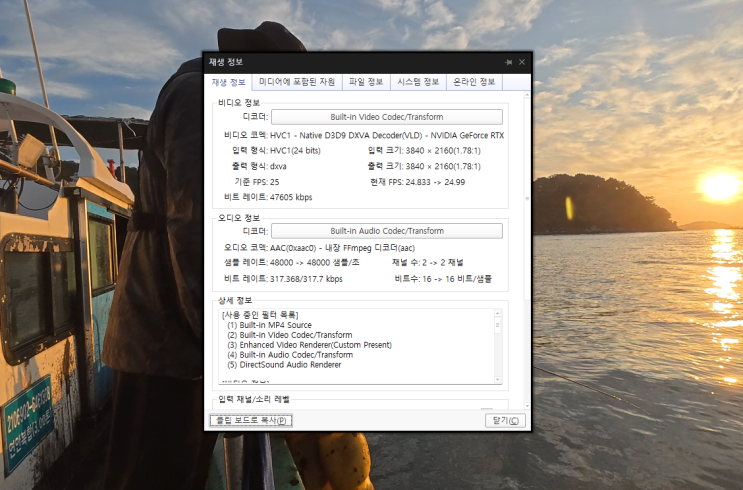Click the sample rate 48000 -> 48000 value
Screen dimensions: 743x490
tap(315, 263)
